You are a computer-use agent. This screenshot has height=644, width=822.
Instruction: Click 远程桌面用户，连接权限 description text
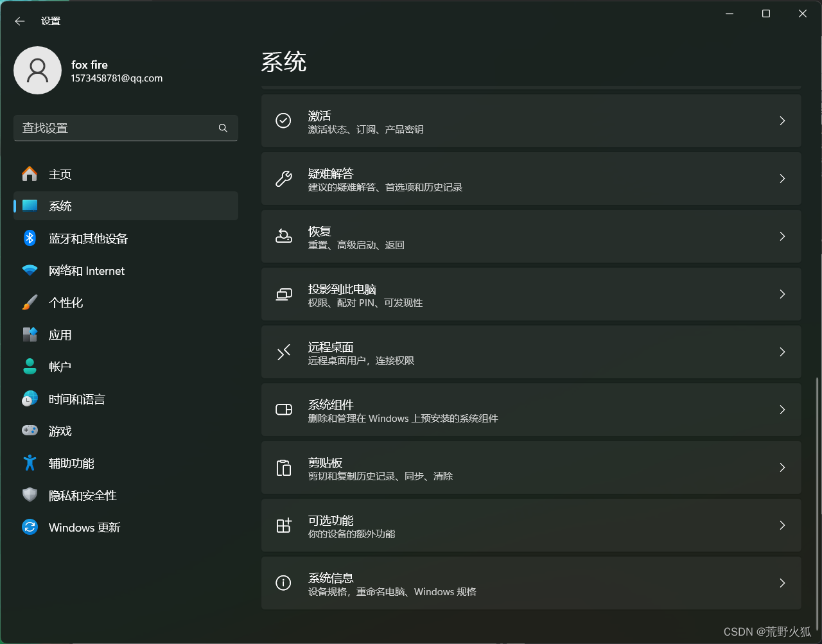tap(362, 361)
